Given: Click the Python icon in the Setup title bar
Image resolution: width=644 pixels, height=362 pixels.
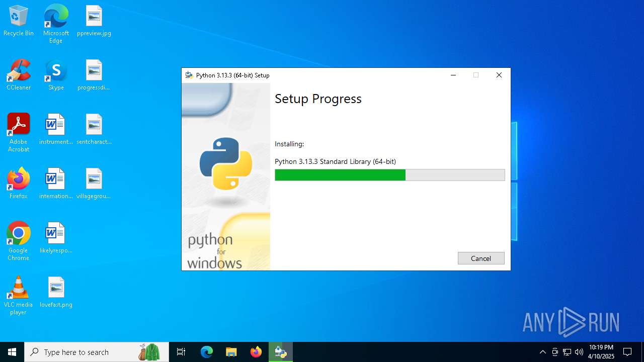Looking at the screenshot, I should click(x=189, y=75).
